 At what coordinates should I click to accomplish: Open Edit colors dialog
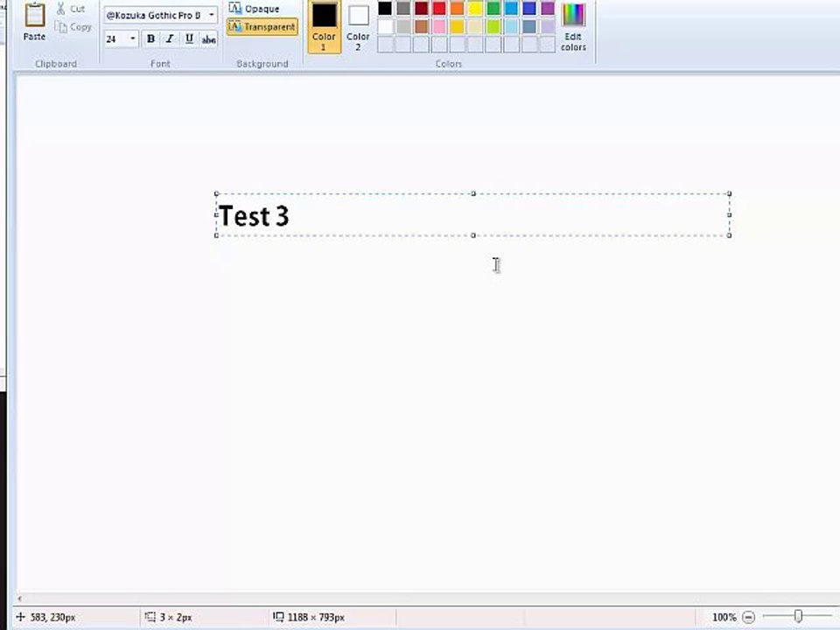(x=573, y=27)
